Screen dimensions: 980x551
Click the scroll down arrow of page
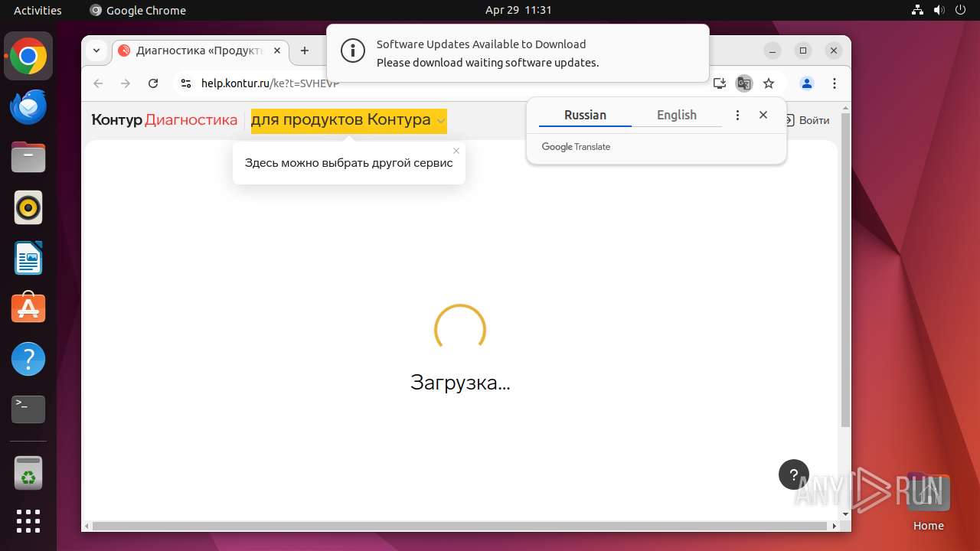click(x=845, y=514)
